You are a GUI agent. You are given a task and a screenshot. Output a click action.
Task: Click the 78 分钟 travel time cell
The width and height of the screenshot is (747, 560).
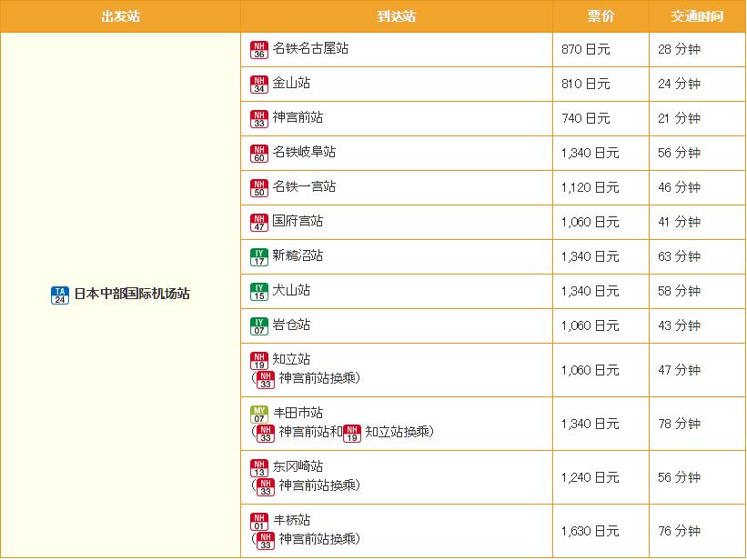point(679,424)
